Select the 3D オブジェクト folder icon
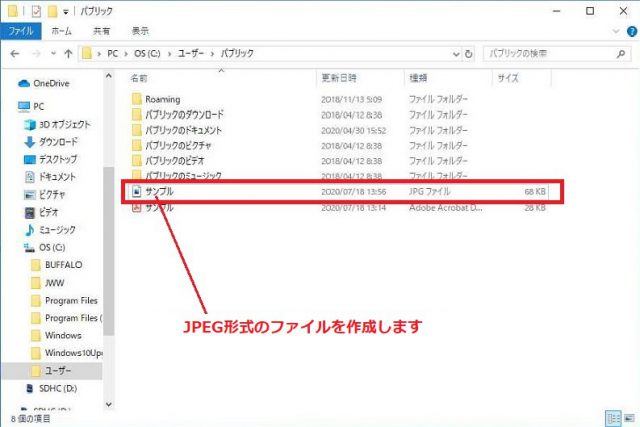The width and height of the screenshot is (640, 427). pos(29,124)
